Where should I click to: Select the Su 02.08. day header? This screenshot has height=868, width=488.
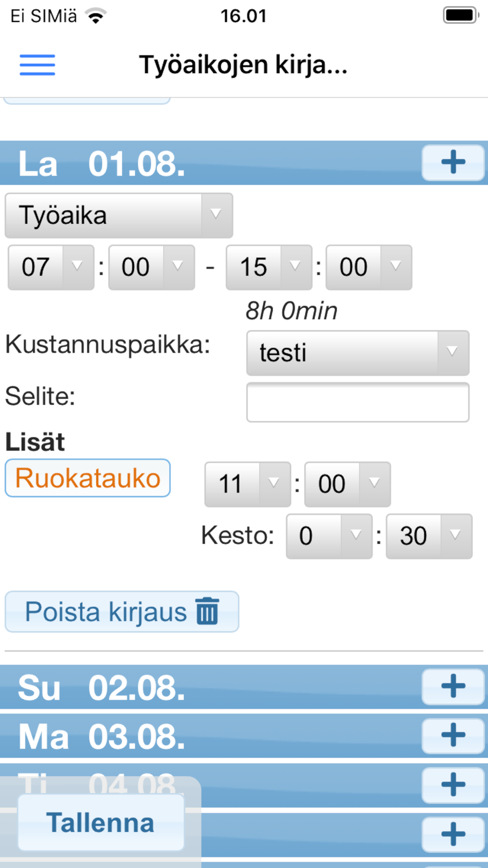click(x=195, y=687)
